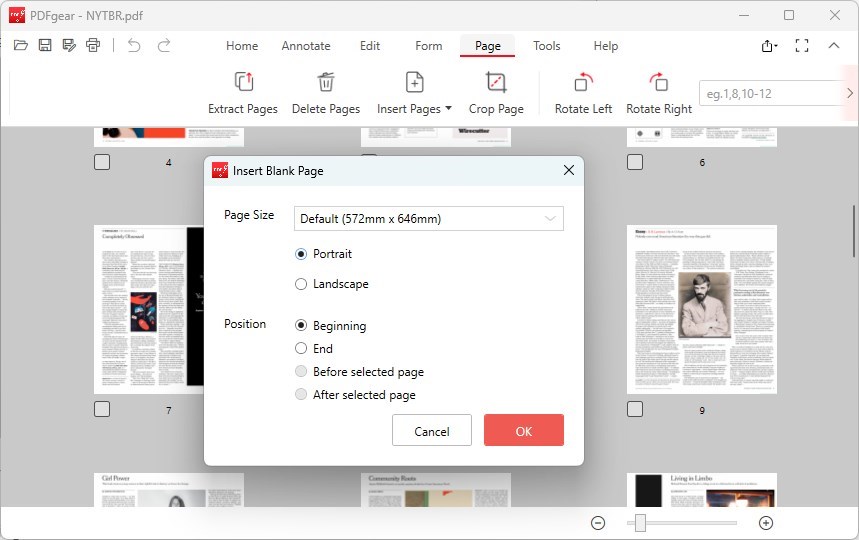Expand the Insert Pages dropdown menu
The height and width of the screenshot is (540, 859).
coord(448,108)
